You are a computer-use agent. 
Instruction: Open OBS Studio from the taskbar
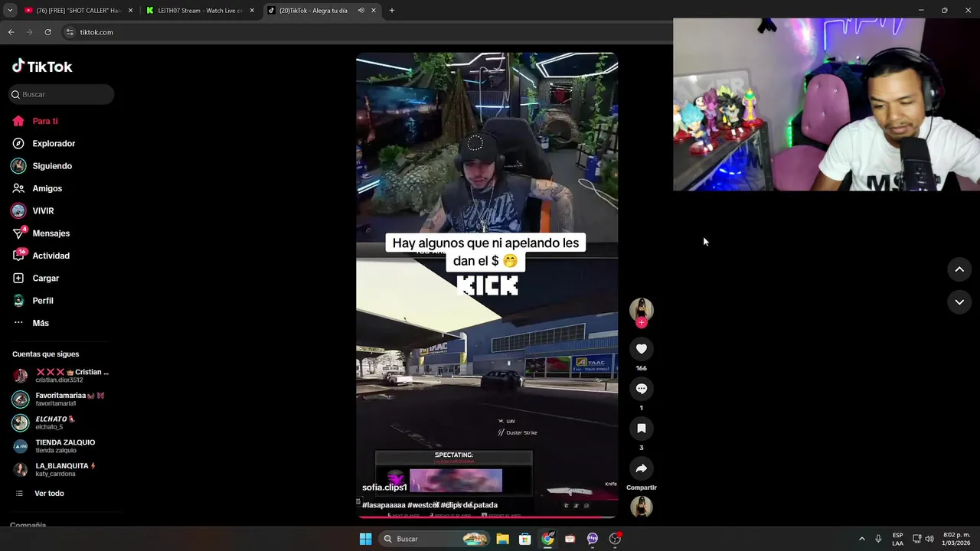(x=615, y=539)
